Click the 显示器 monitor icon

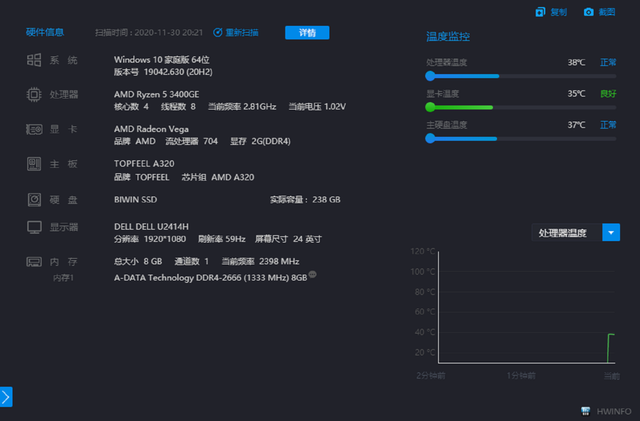(x=34, y=227)
